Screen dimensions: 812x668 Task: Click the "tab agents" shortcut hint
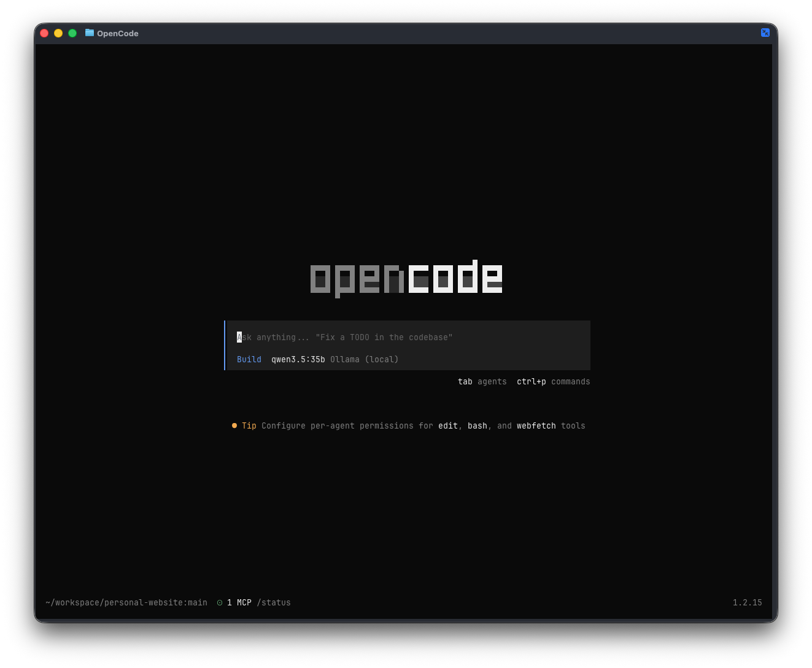click(x=482, y=381)
